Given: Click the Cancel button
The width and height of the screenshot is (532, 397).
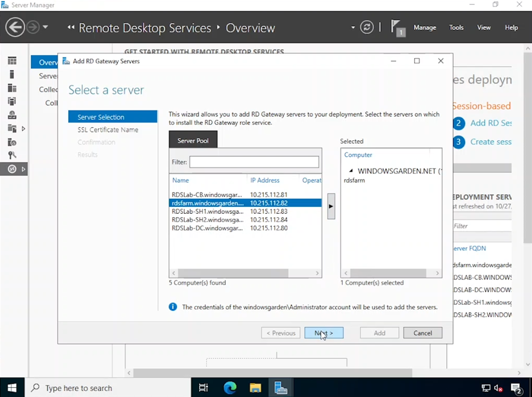Looking at the screenshot, I should point(422,333).
